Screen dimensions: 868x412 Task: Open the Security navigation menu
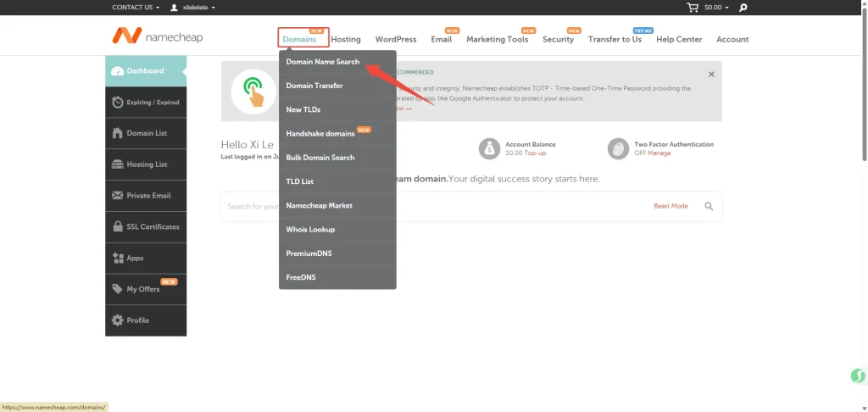(x=558, y=39)
